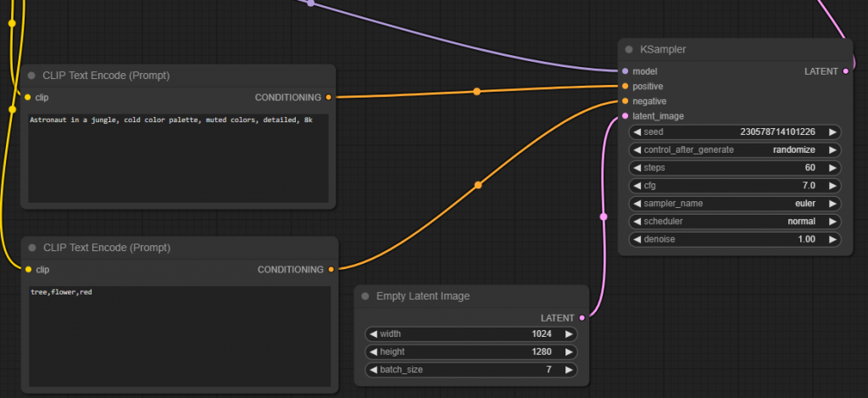Image resolution: width=868 pixels, height=398 pixels.
Task: Increase the seed value with right arrow
Action: pyautogui.click(x=832, y=132)
